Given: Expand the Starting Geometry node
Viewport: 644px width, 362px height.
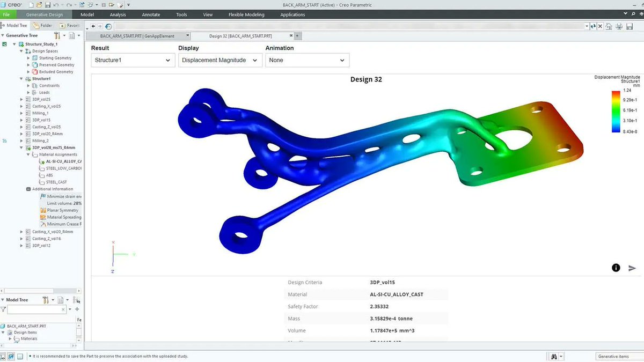Looking at the screenshot, I should point(28,58).
